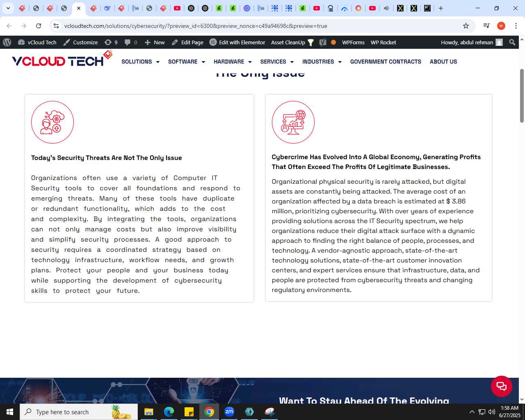Open WP Rocket admin menu
Viewport: 525px width, 420px height.
(383, 42)
